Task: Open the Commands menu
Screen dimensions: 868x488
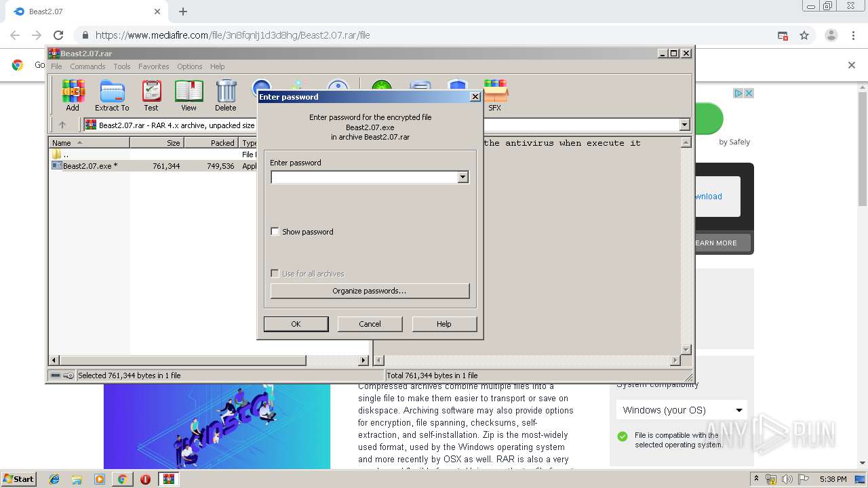Action: (87, 66)
